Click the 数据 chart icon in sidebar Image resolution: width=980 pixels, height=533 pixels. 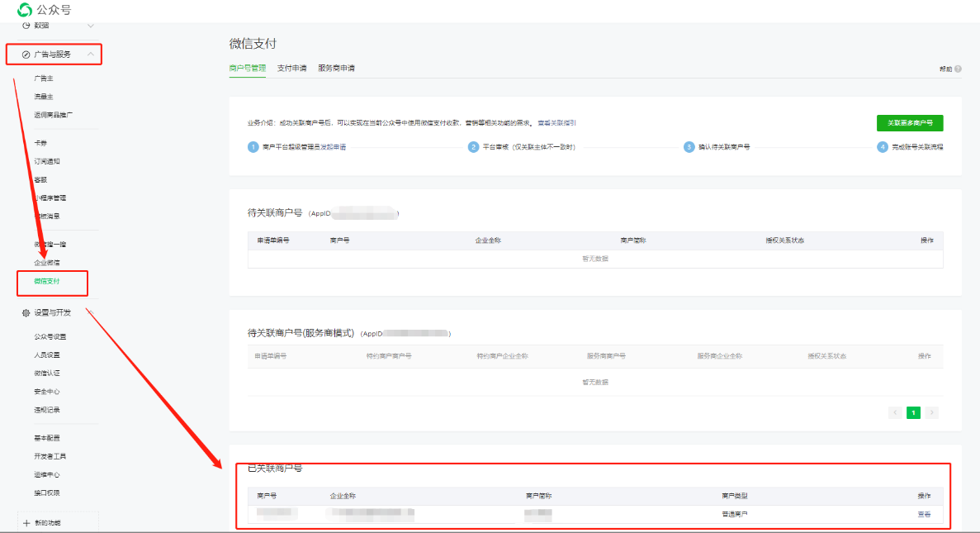click(x=26, y=26)
